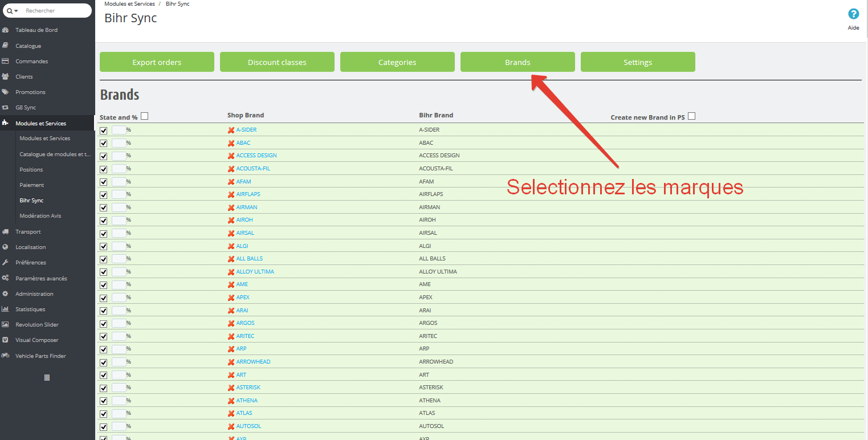The width and height of the screenshot is (868, 440).
Task: Open the Export orders tab
Action: [157, 62]
